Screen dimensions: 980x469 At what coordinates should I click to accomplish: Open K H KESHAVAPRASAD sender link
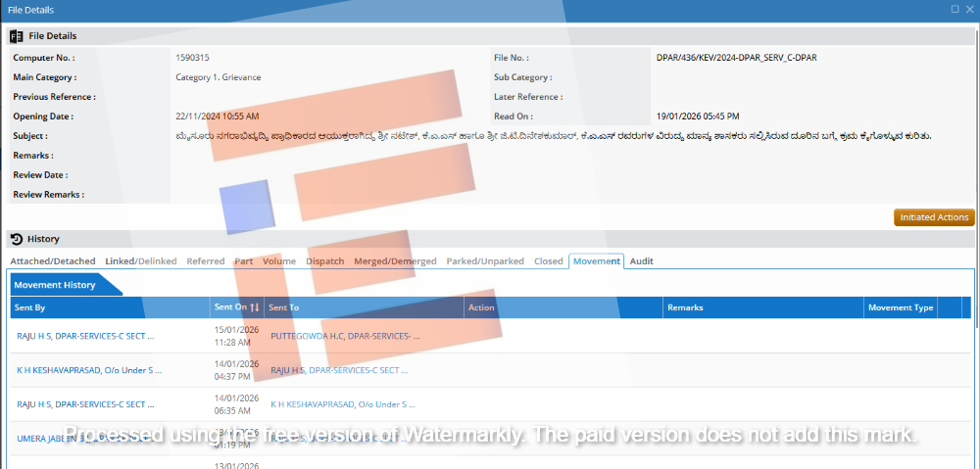tap(88, 371)
